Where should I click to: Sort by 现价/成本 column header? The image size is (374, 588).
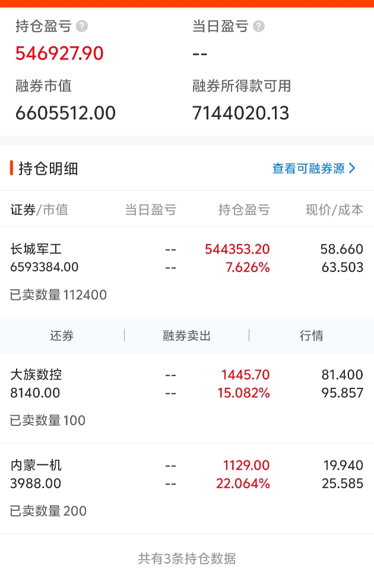click(x=334, y=210)
